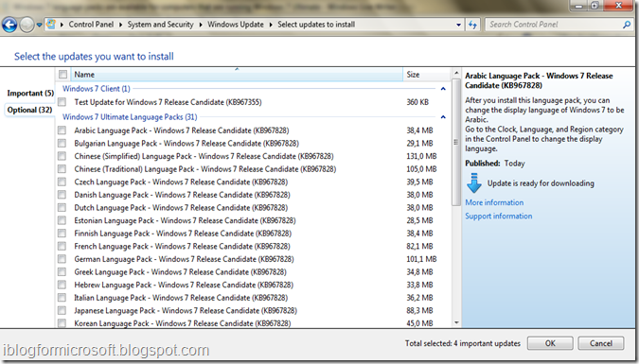The image size is (639, 364).
Task: Check Italian Language Pack checkbox
Action: coord(62,297)
